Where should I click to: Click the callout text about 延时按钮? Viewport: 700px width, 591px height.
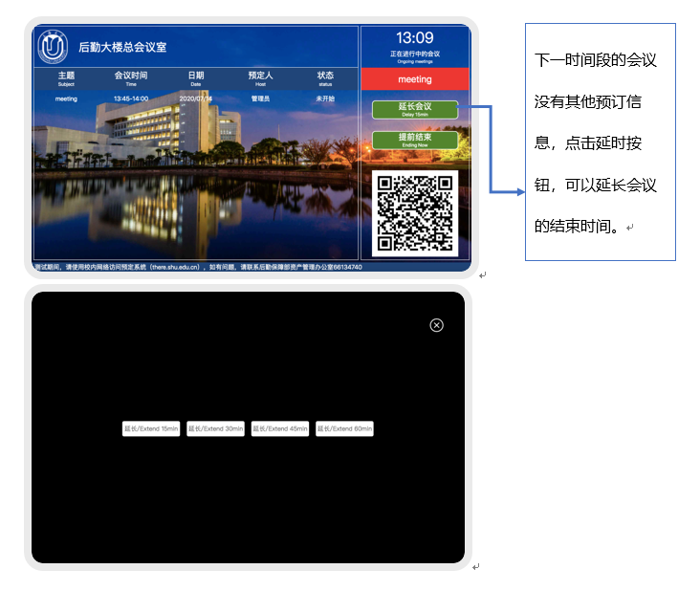click(596, 142)
